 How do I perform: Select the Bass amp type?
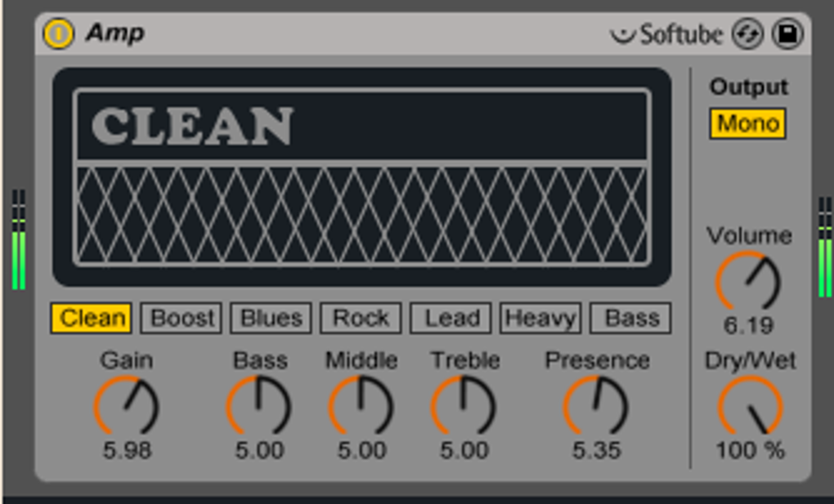631,319
